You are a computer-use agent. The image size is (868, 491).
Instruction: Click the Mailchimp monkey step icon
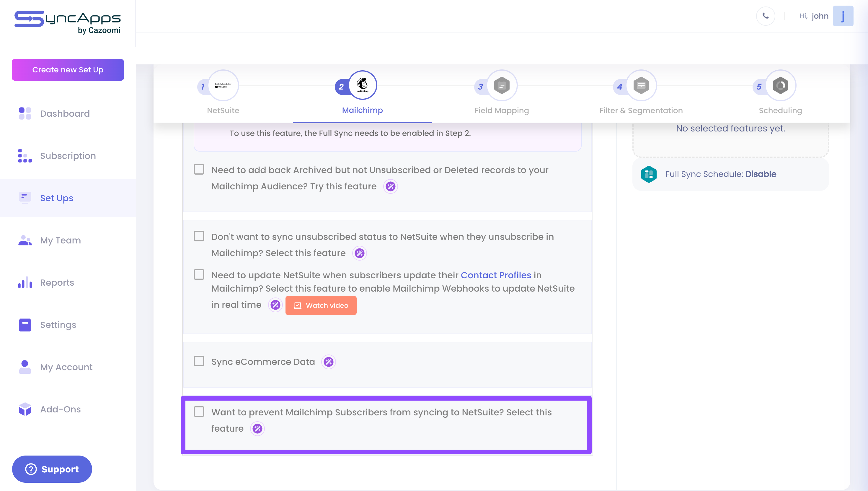click(363, 85)
